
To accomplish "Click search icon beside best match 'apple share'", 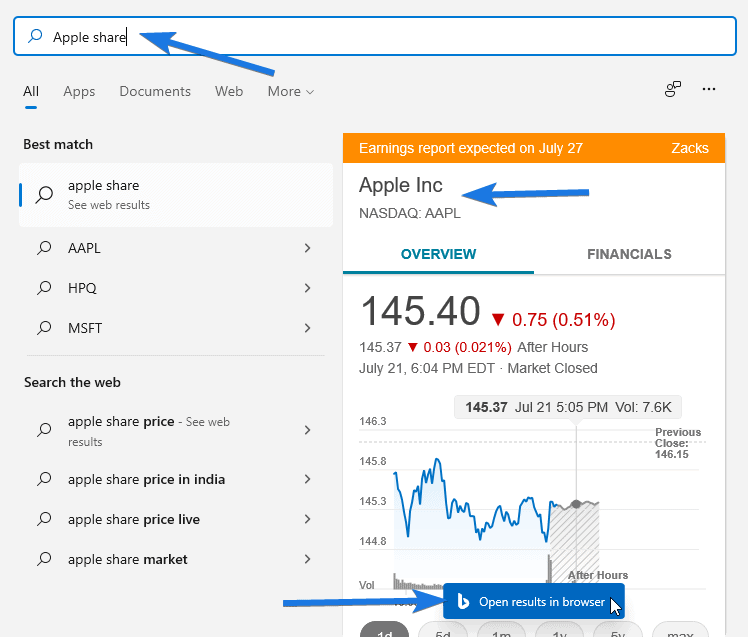I will pyautogui.click(x=44, y=195).
